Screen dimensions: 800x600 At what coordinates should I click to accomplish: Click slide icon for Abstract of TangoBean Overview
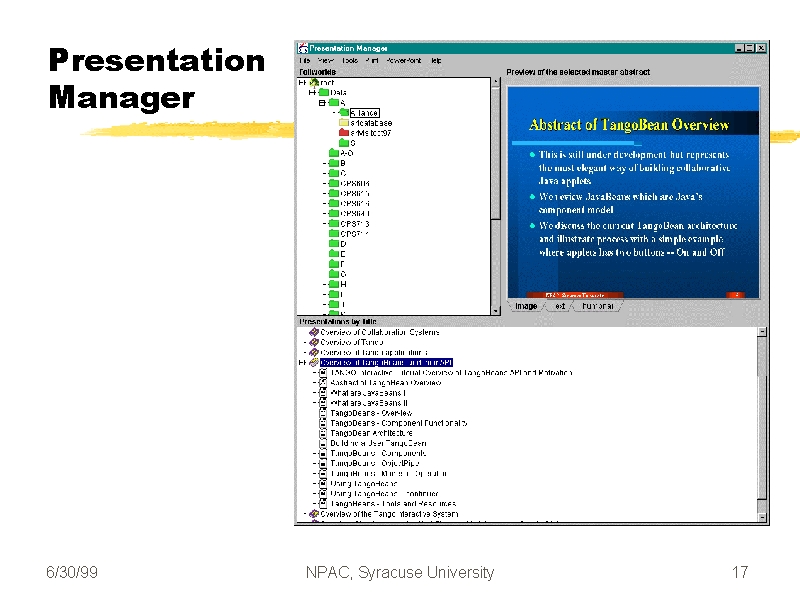[323, 383]
